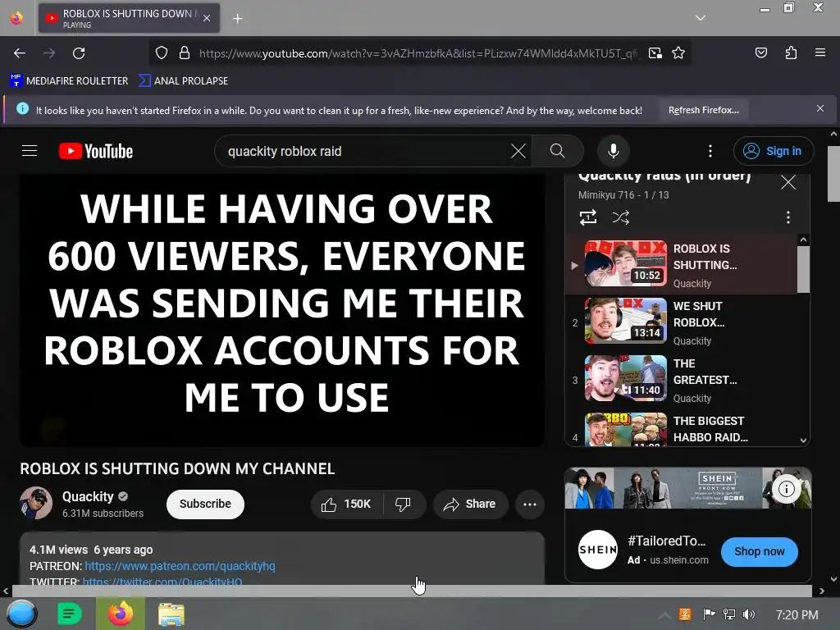Open network icon in system tray
Screen dimensions: 840x630
(x=728, y=614)
